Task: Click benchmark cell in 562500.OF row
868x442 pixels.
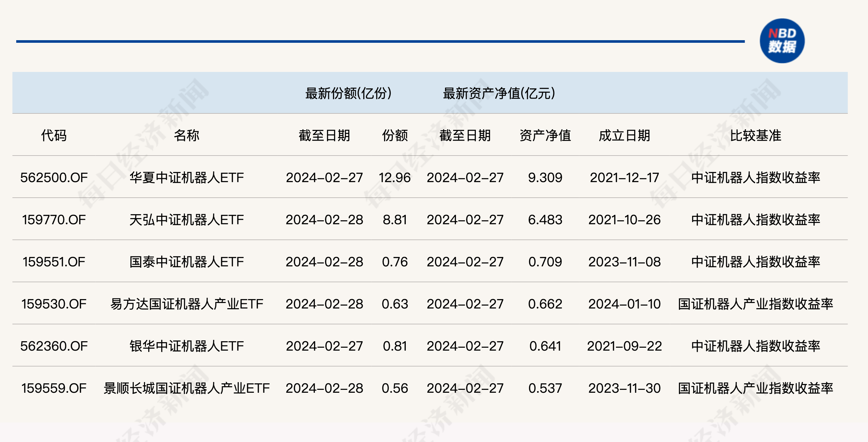Action: click(755, 177)
